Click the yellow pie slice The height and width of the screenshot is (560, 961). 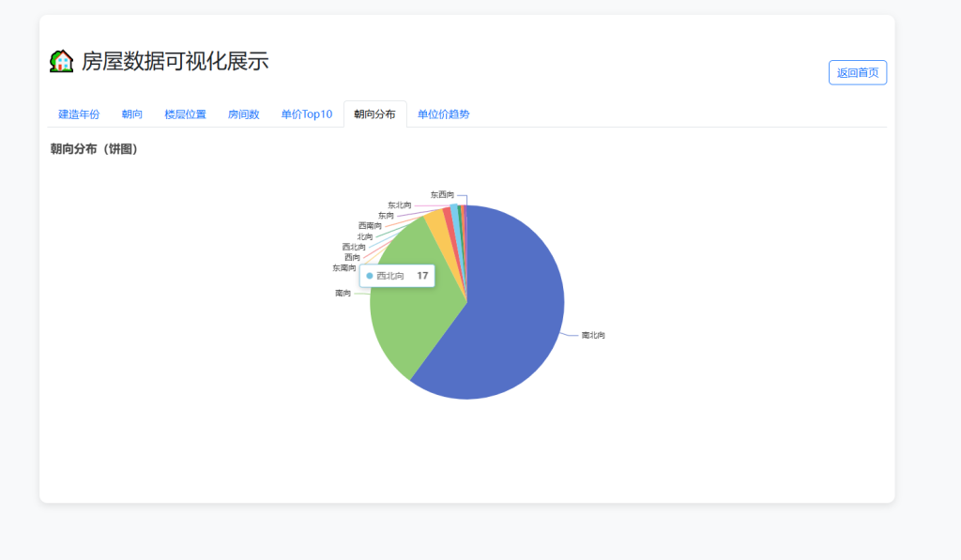click(435, 222)
